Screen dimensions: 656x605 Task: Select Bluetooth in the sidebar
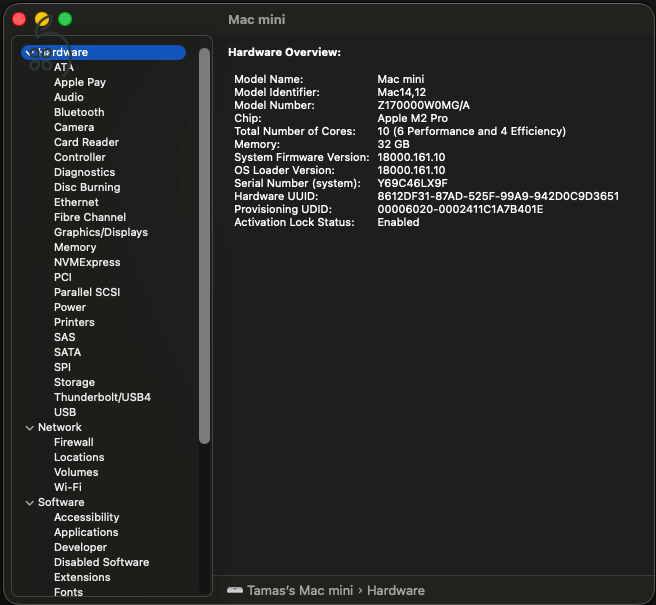pos(79,112)
